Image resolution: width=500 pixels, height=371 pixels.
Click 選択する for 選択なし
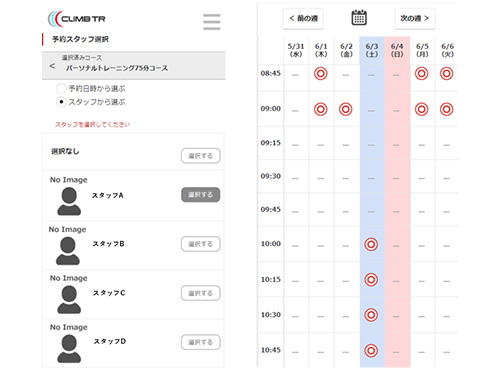pos(201,156)
